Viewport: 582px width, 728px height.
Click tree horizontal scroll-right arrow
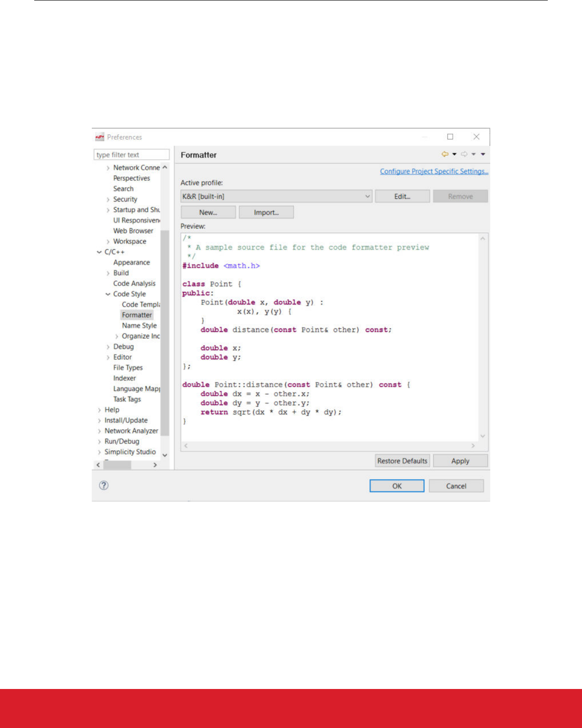(155, 465)
